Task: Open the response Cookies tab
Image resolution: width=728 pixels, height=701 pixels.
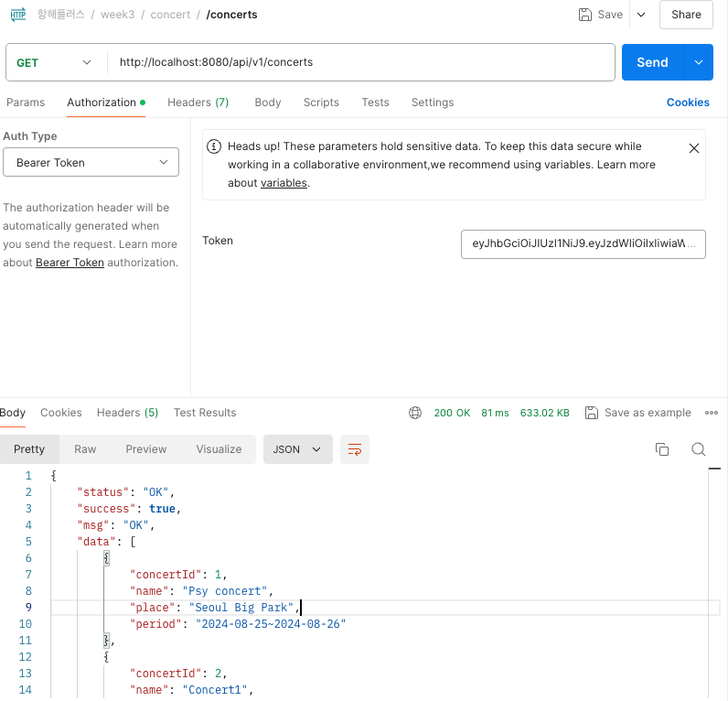Action: click(x=61, y=413)
